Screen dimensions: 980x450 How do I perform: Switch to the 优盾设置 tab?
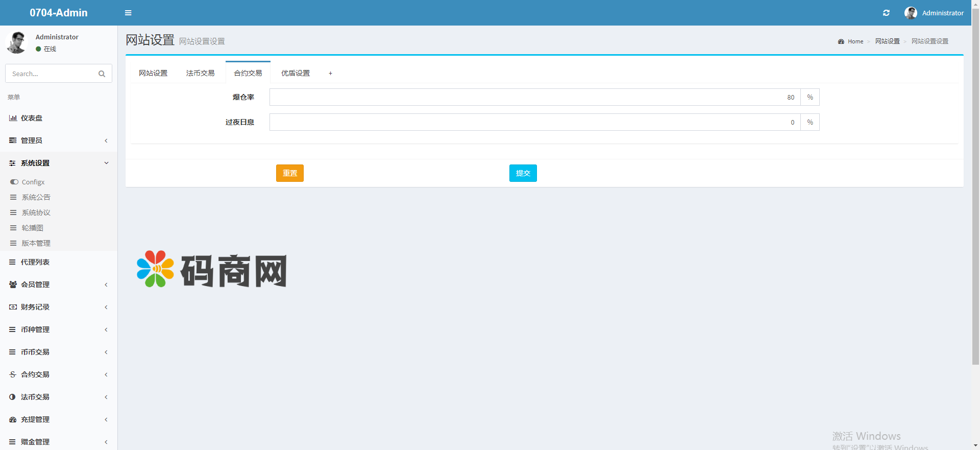295,73
